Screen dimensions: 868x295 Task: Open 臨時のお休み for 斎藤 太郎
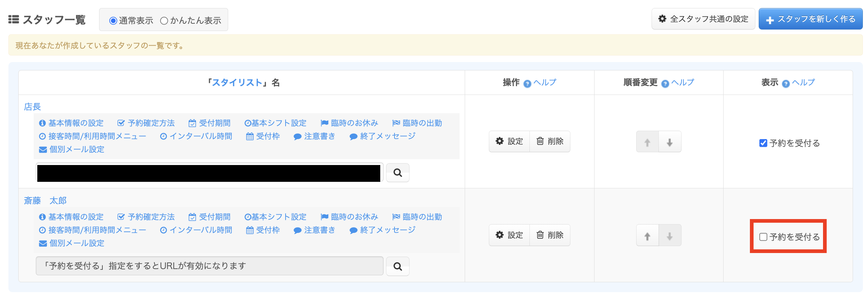pyautogui.click(x=350, y=217)
